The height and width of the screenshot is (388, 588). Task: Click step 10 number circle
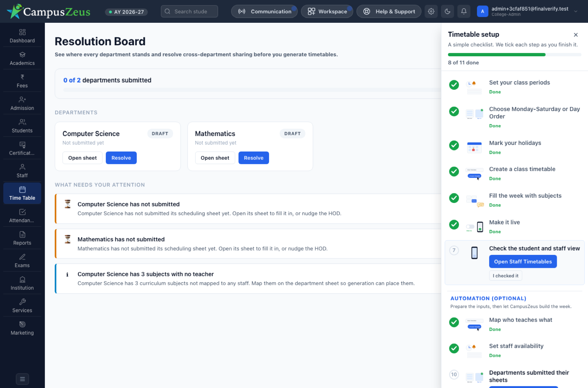[x=454, y=374]
